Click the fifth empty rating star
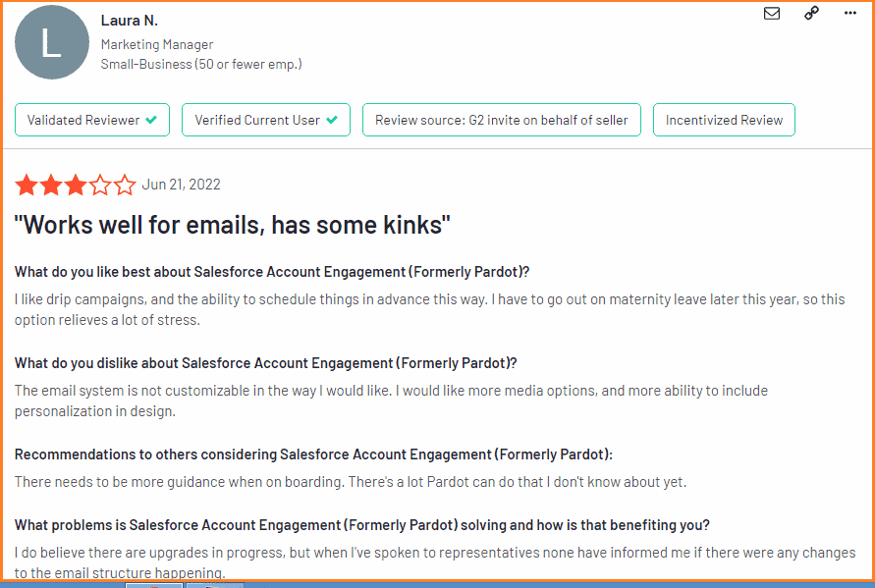Viewport: 875px width, 588px height. [125, 185]
